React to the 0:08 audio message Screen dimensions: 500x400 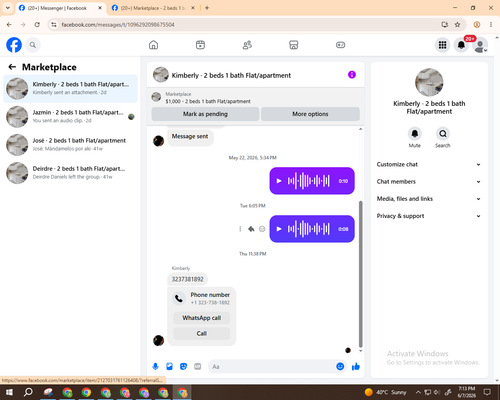[x=262, y=229]
